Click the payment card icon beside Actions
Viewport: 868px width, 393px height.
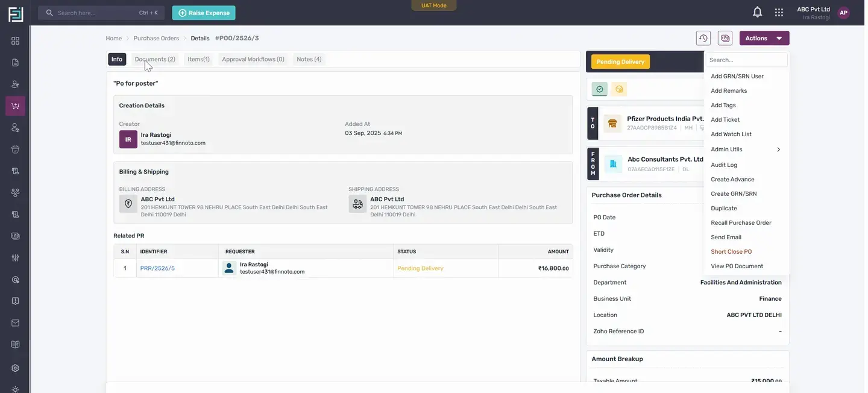point(725,38)
